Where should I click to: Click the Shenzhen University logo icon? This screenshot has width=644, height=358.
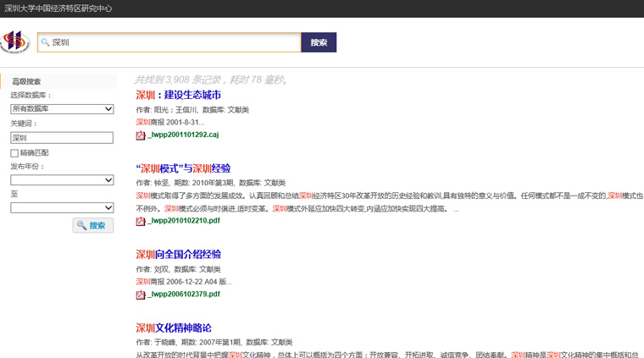pos(15,41)
